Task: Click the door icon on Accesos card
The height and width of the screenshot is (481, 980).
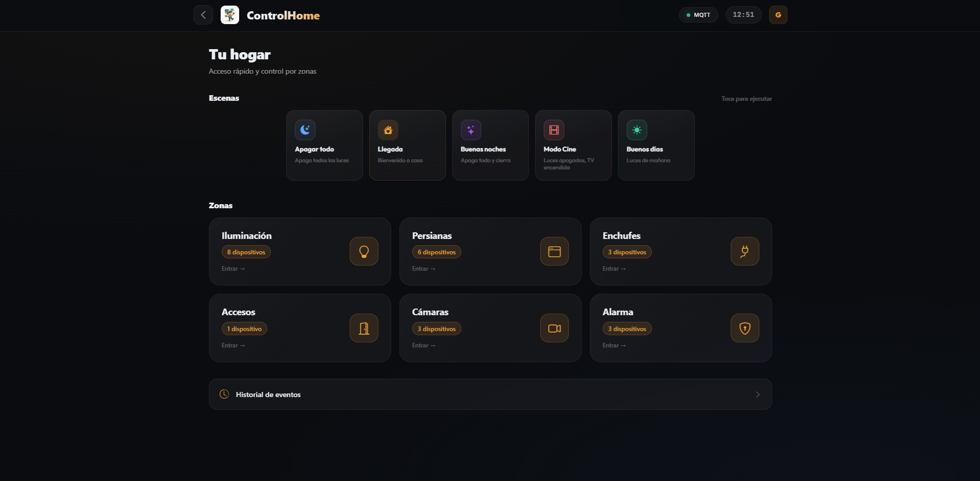Action: [364, 328]
